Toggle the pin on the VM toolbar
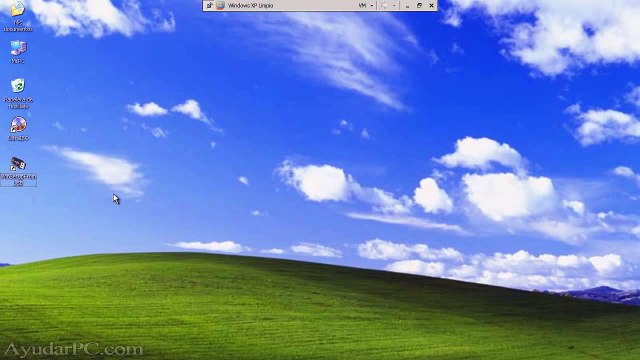640x360 pixels. [209, 5]
